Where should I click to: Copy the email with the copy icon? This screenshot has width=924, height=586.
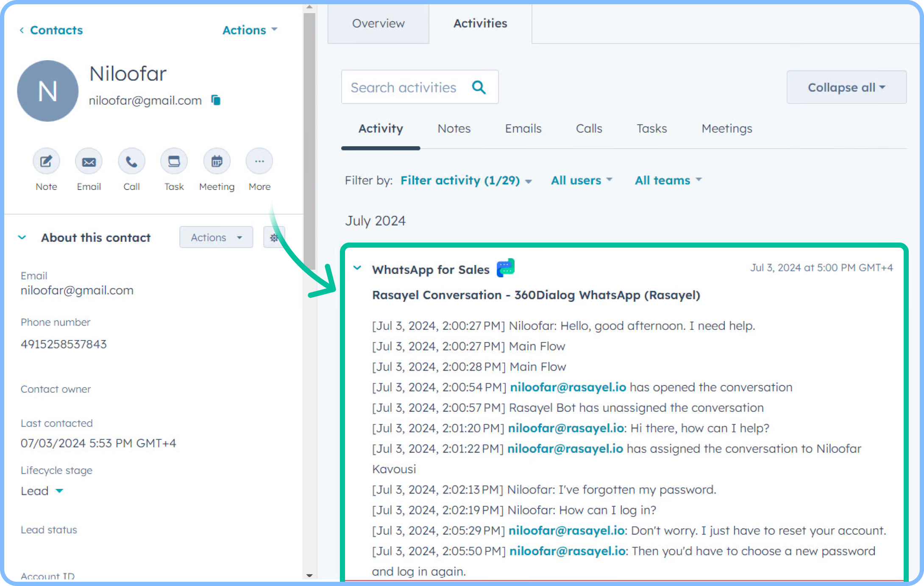pyautogui.click(x=216, y=100)
